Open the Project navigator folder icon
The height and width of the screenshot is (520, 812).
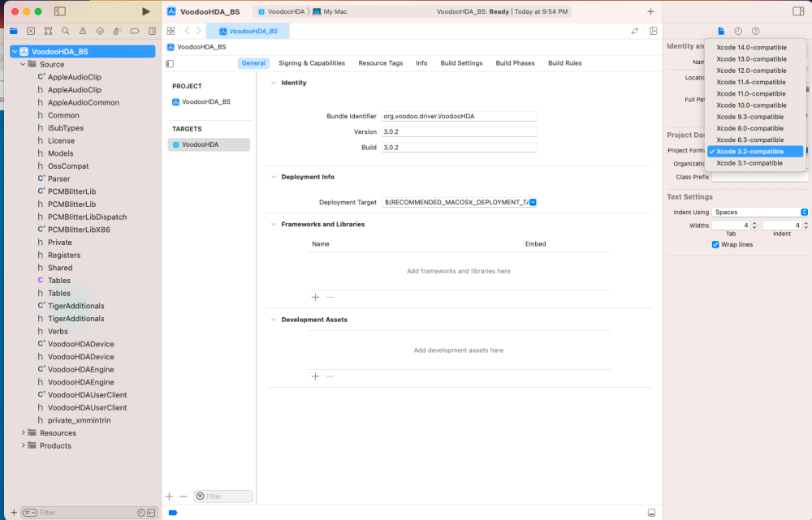(14, 31)
